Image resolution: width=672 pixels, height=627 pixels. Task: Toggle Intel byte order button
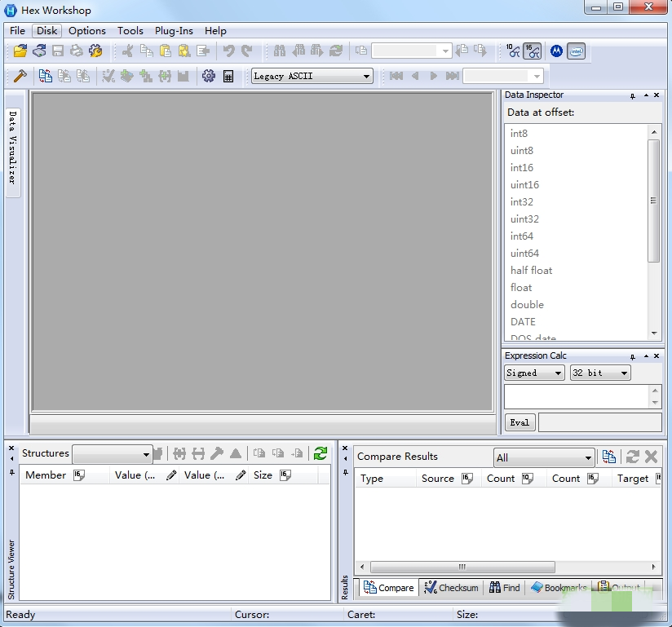(x=577, y=51)
